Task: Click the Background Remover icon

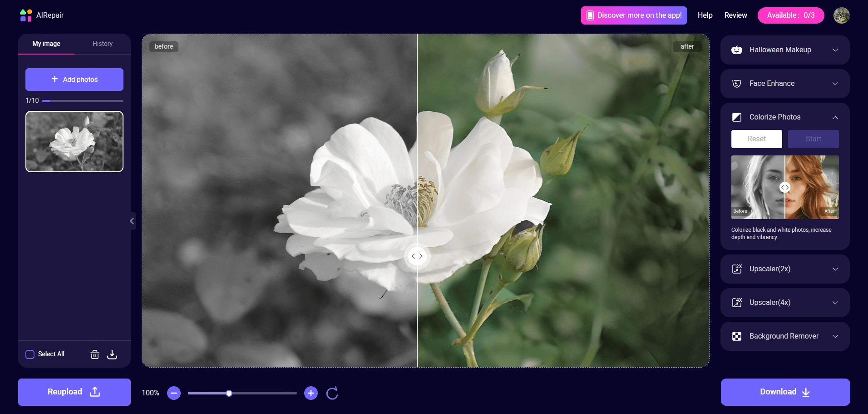Action: pos(737,336)
